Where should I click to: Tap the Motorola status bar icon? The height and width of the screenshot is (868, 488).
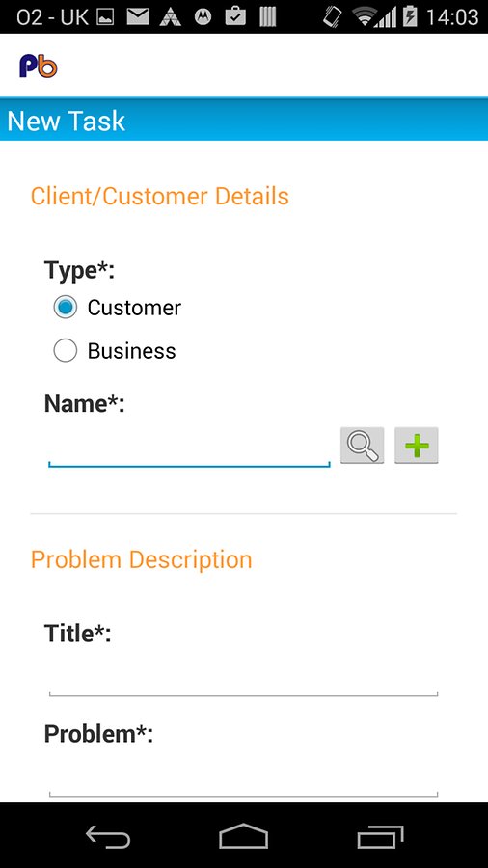pyautogui.click(x=203, y=17)
